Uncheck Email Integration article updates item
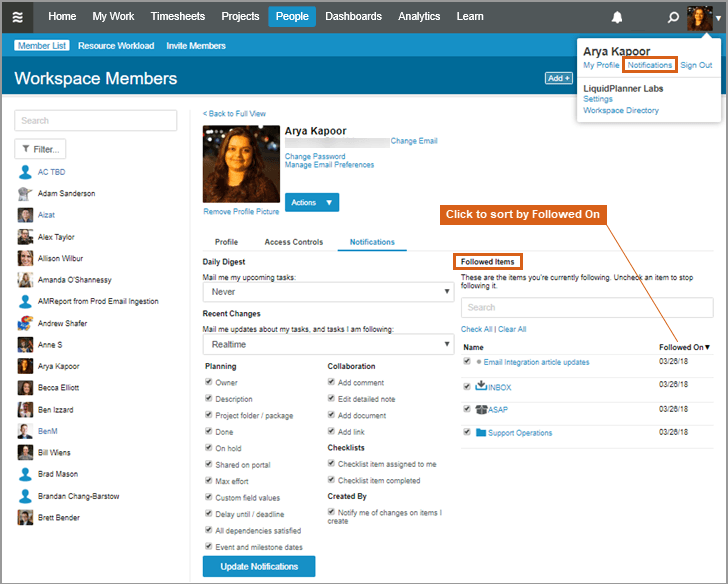728x584 pixels. 467,362
